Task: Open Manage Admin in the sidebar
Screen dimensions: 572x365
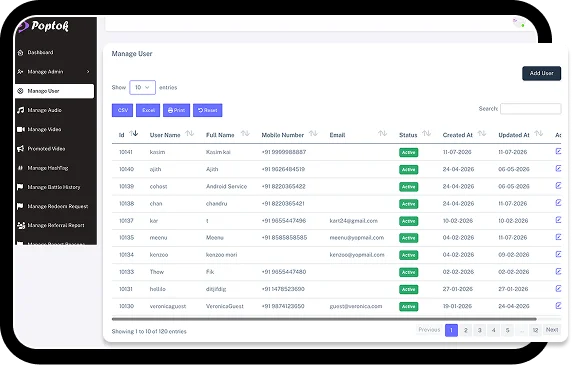Action: (x=55, y=72)
